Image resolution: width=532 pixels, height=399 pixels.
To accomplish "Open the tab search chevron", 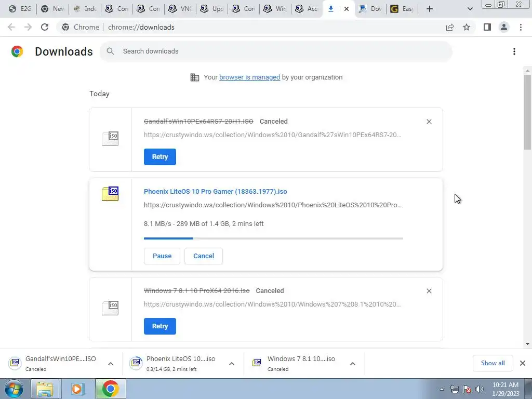I will [470, 9].
